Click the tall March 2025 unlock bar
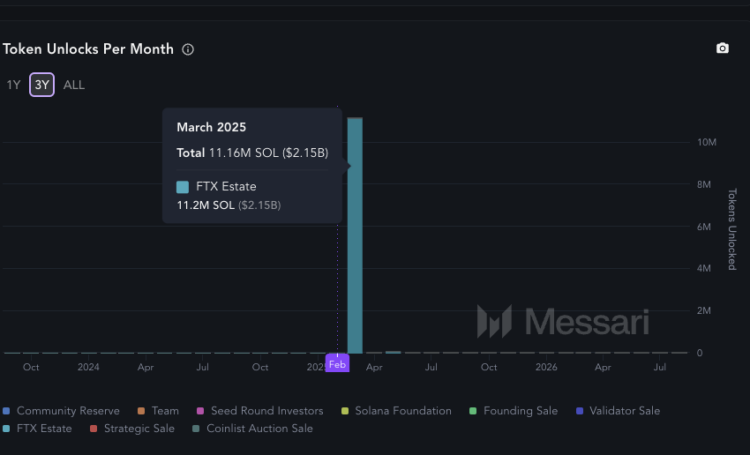The image size is (750, 455). [x=355, y=235]
